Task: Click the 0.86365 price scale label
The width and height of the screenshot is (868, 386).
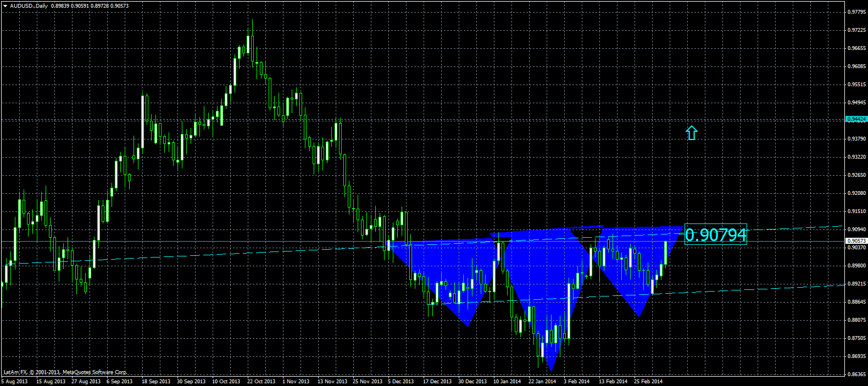Action: click(857, 374)
